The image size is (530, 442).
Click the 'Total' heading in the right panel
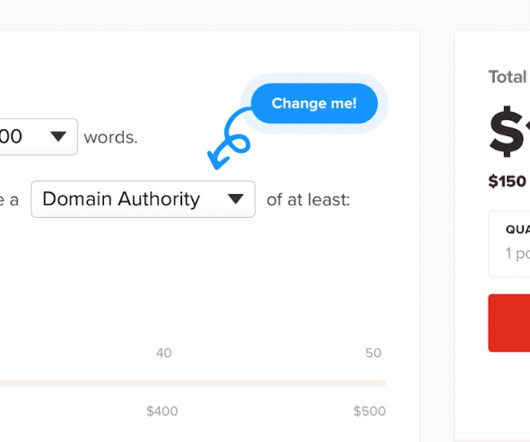point(508,77)
